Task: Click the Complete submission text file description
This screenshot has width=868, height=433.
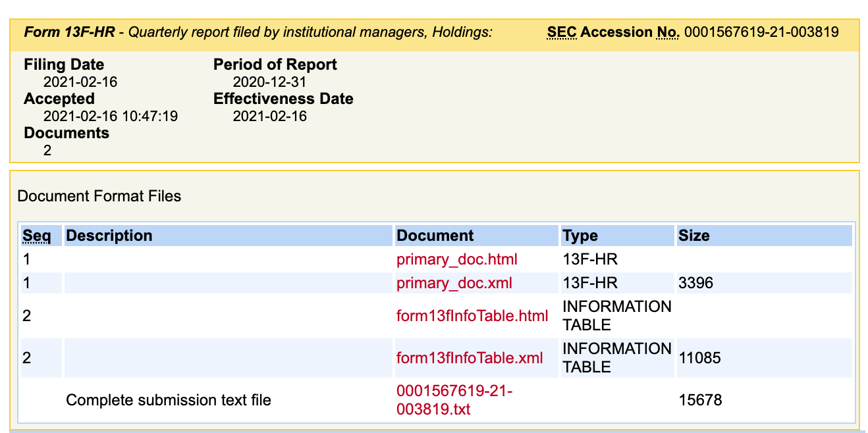Action: point(169,400)
